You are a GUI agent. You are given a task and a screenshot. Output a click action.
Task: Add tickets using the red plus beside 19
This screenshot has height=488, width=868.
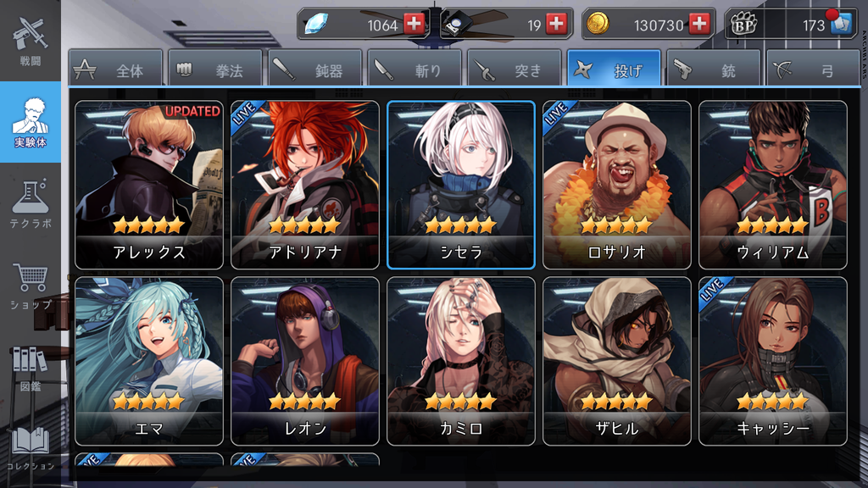click(x=556, y=24)
